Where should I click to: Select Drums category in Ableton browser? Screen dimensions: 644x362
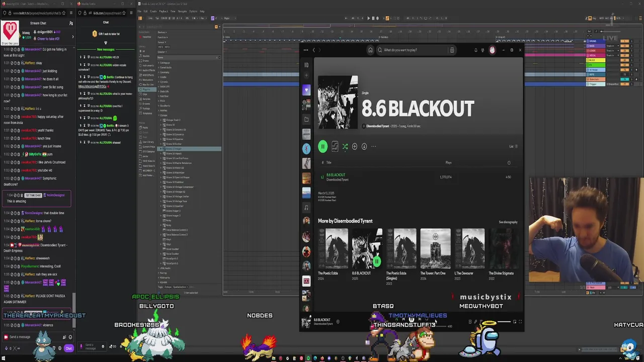pos(144,61)
